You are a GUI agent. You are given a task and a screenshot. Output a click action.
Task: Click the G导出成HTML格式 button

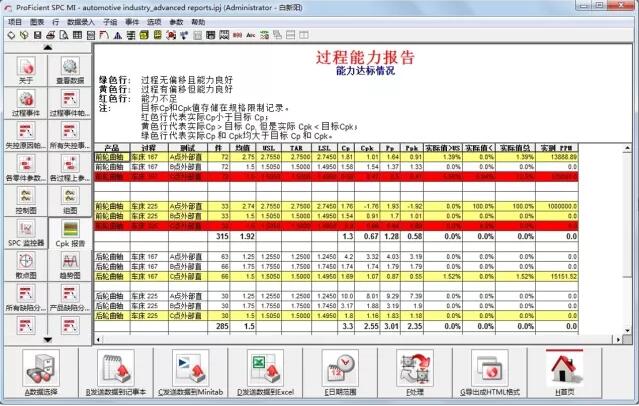coord(490,373)
